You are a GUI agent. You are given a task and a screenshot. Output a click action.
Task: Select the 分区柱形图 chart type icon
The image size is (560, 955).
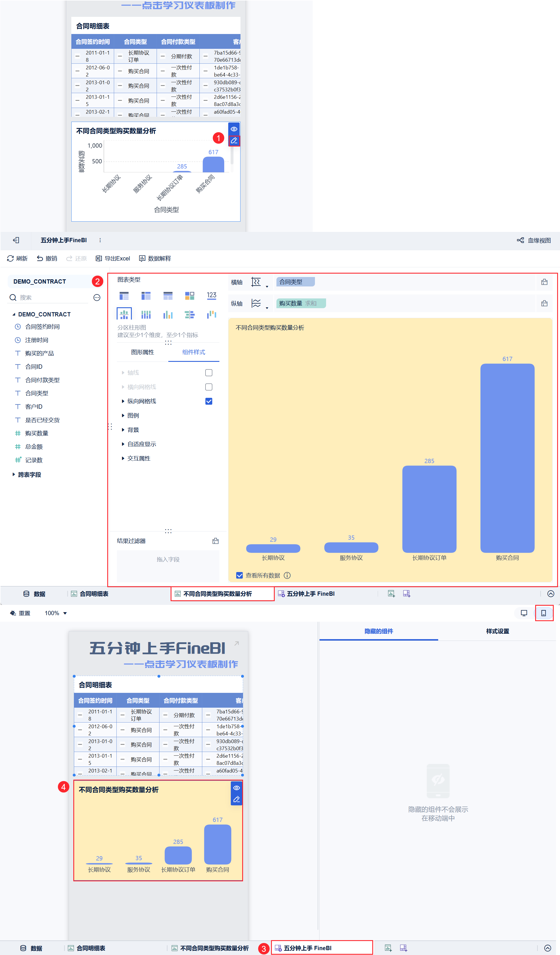124,314
